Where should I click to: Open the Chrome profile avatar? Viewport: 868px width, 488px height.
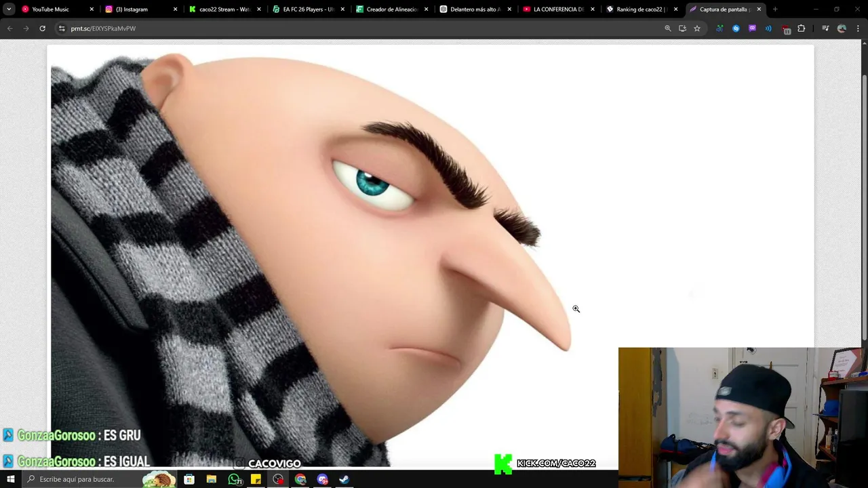842,28
